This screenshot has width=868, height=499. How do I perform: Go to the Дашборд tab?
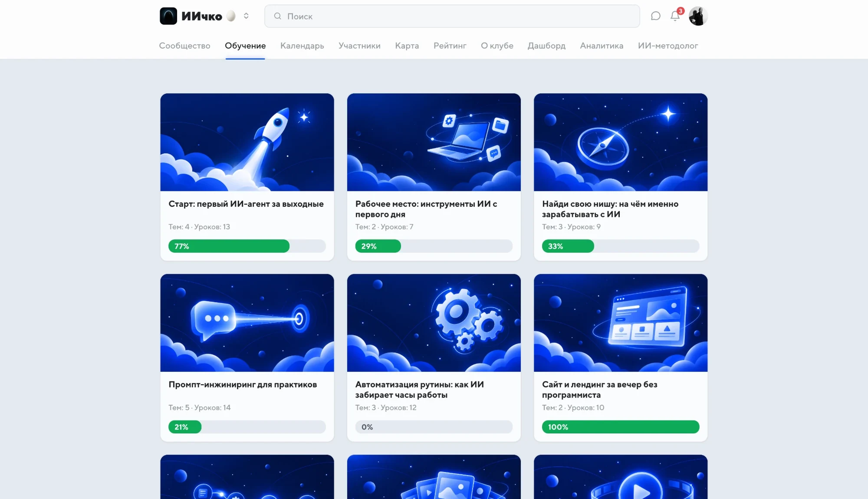point(546,46)
